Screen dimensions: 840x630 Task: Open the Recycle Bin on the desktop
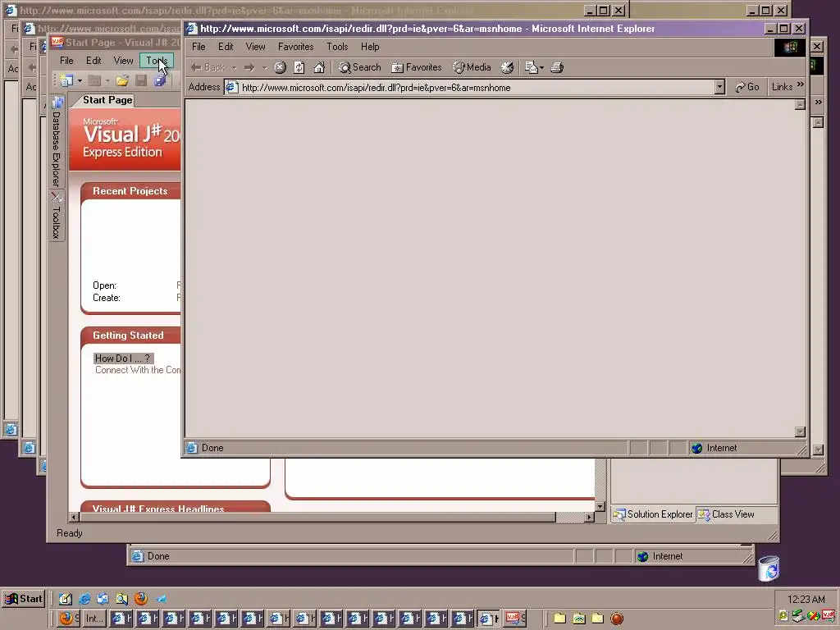(x=769, y=568)
